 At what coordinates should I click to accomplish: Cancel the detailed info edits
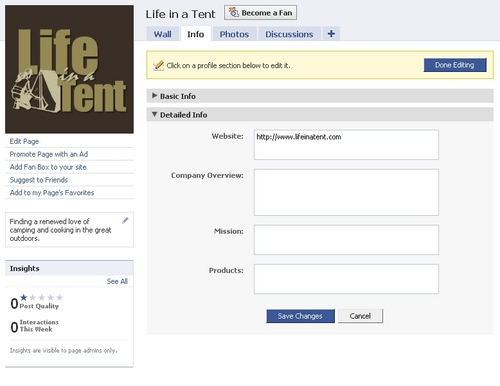point(360,316)
